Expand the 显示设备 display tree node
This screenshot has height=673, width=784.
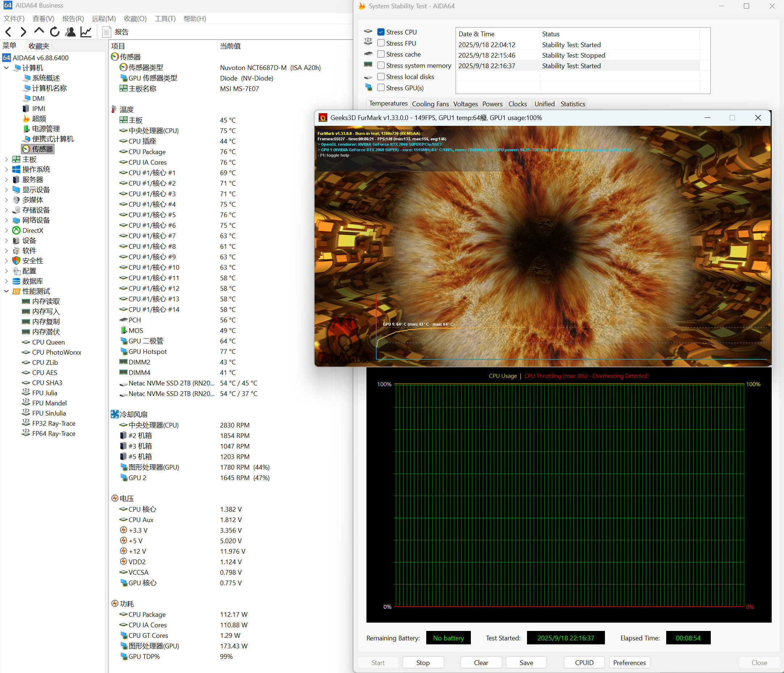[6, 190]
